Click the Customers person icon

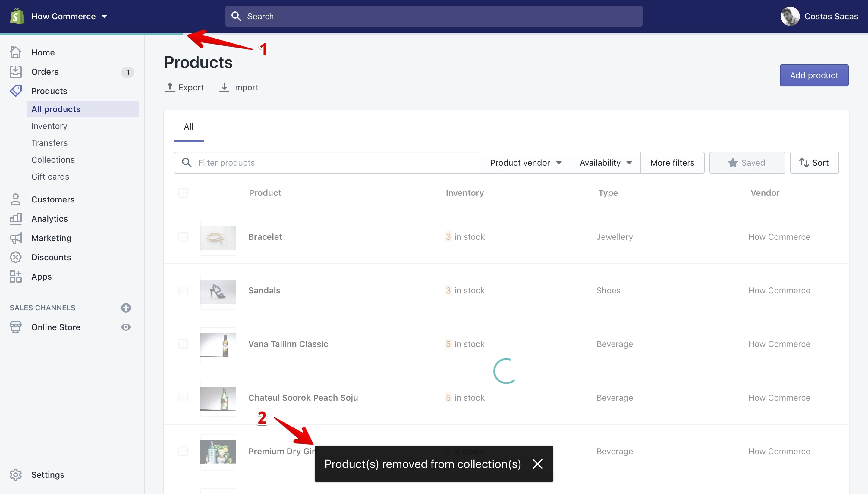click(x=16, y=199)
